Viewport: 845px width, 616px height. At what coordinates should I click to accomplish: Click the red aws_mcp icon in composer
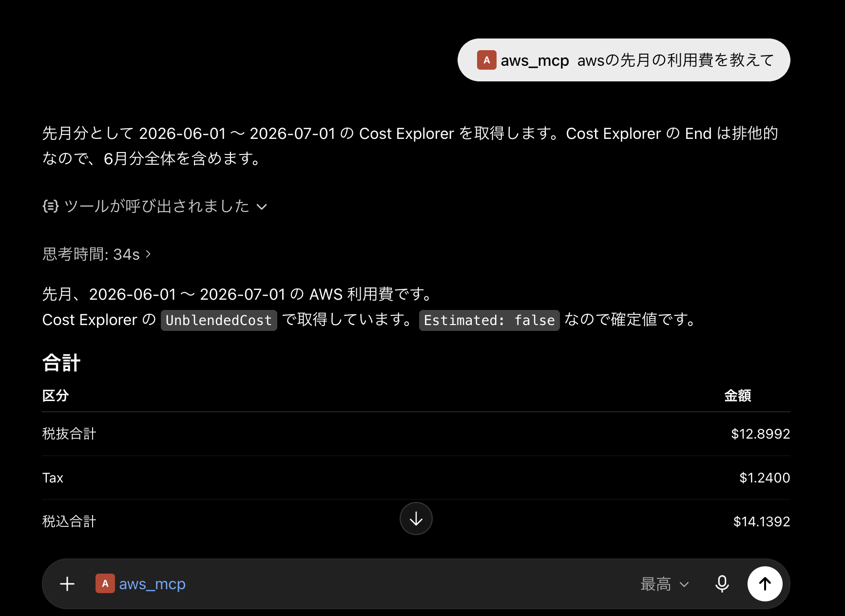click(x=105, y=583)
